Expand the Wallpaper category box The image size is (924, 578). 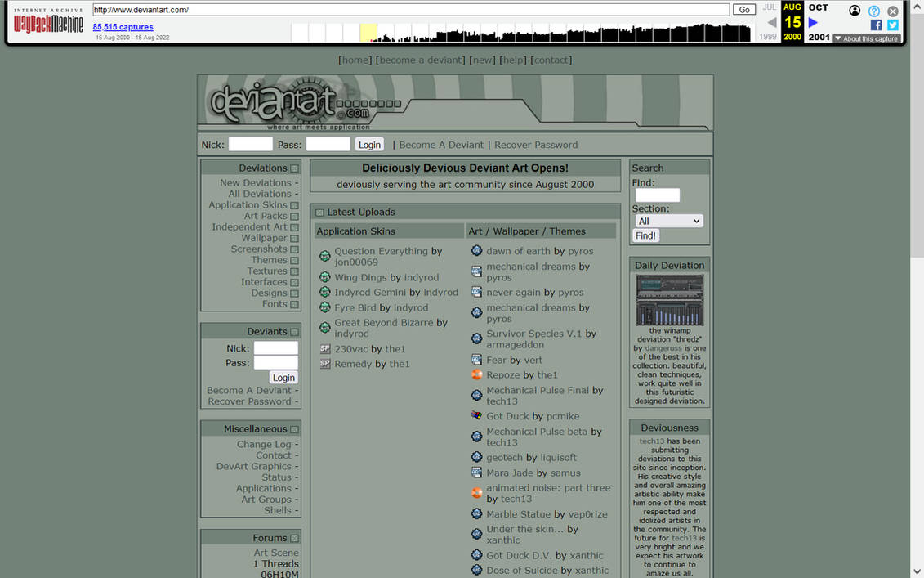coord(294,239)
